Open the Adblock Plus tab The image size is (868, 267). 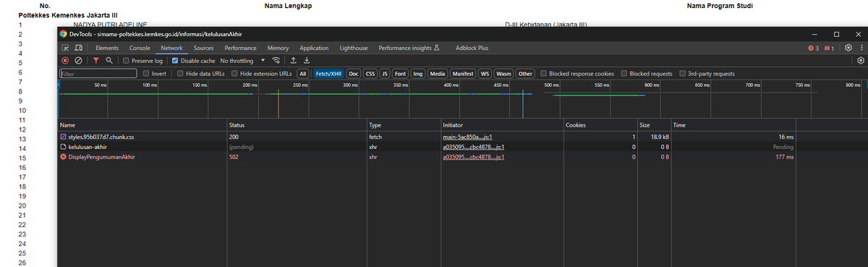point(472,48)
